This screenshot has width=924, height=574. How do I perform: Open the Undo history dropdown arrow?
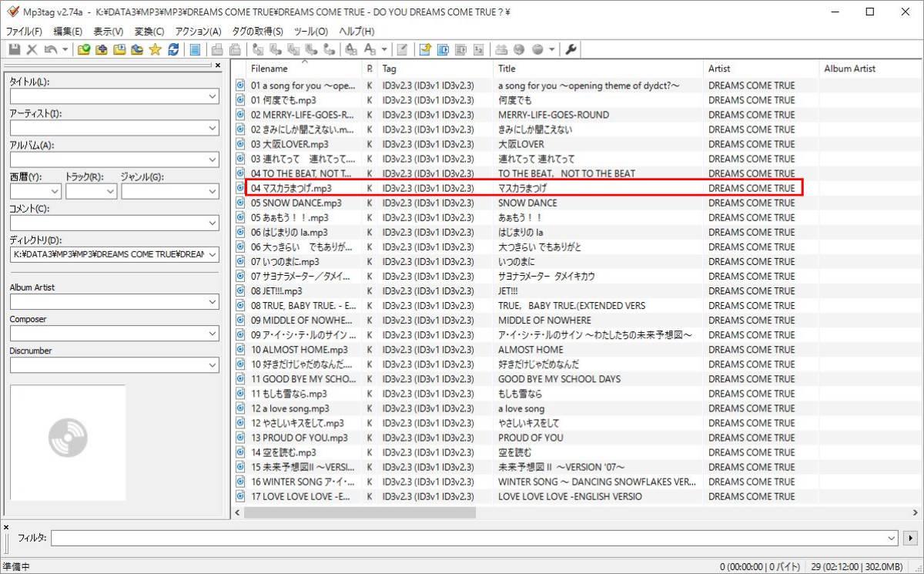click(65, 49)
